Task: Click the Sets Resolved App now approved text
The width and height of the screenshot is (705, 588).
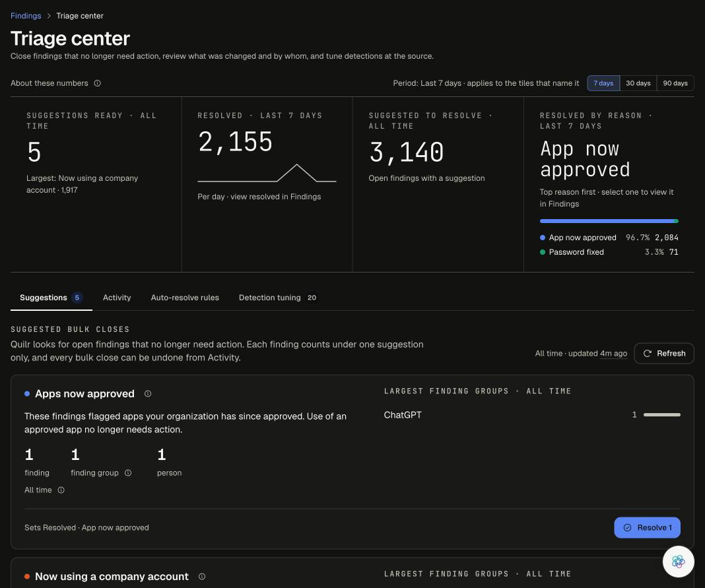Action: pyautogui.click(x=86, y=528)
